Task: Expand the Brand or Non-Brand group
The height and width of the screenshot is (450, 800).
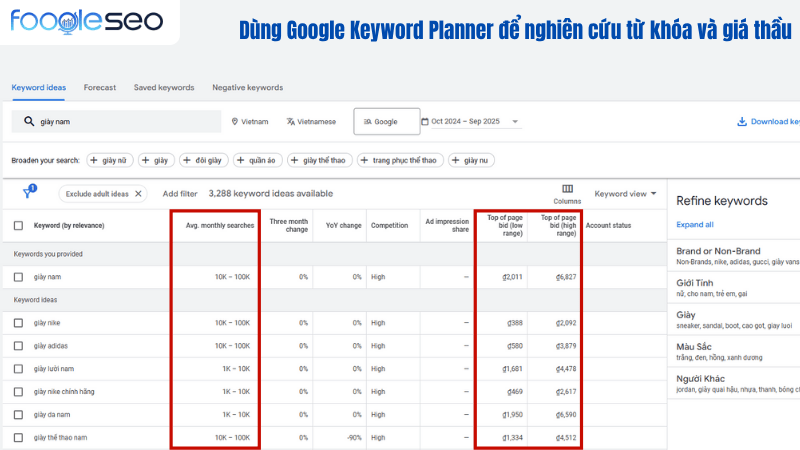Action: pos(733,256)
